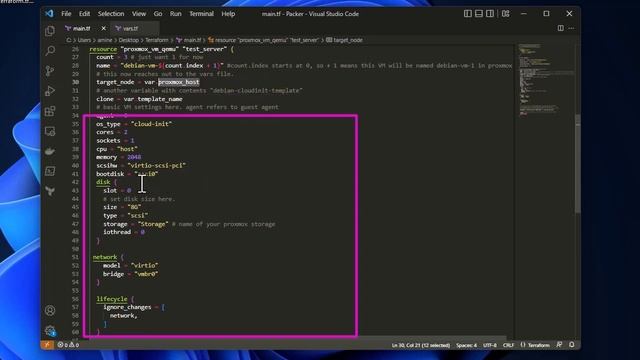Open the Go menu
The width and height of the screenshot is (640, 360).
click(x=158, y=14)
